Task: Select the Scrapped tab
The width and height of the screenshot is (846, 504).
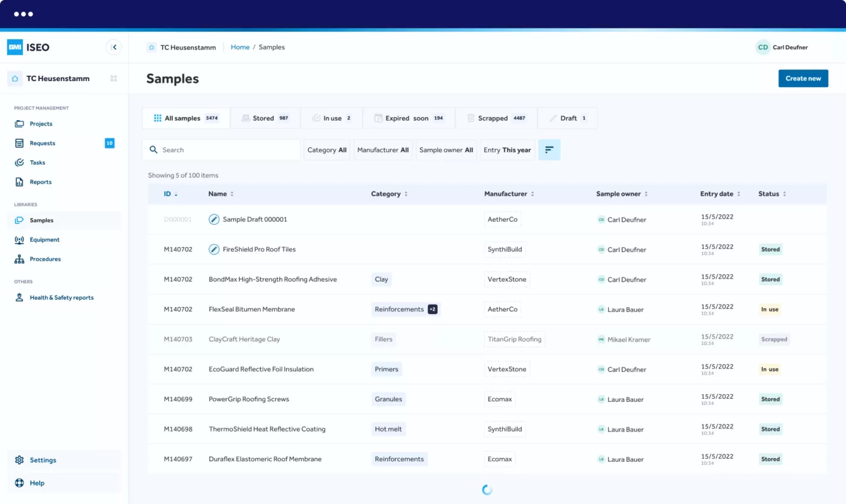Action: tap(496, 118)
